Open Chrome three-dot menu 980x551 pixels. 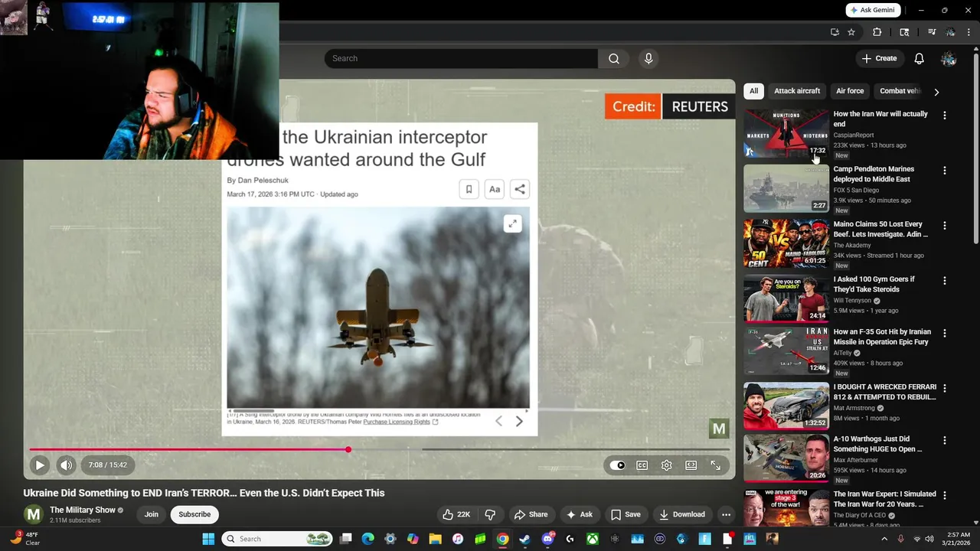(x=967, y=32)
